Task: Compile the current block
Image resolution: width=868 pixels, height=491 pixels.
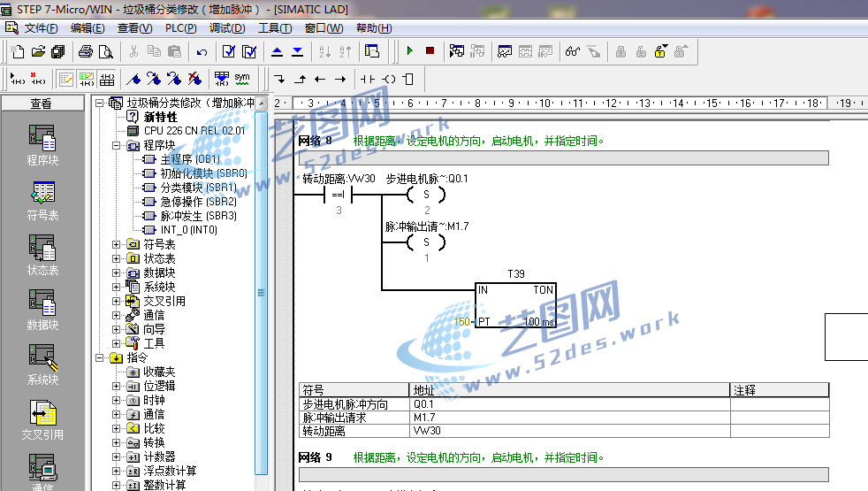Action: pyautogui.click(x=229, y=51)
